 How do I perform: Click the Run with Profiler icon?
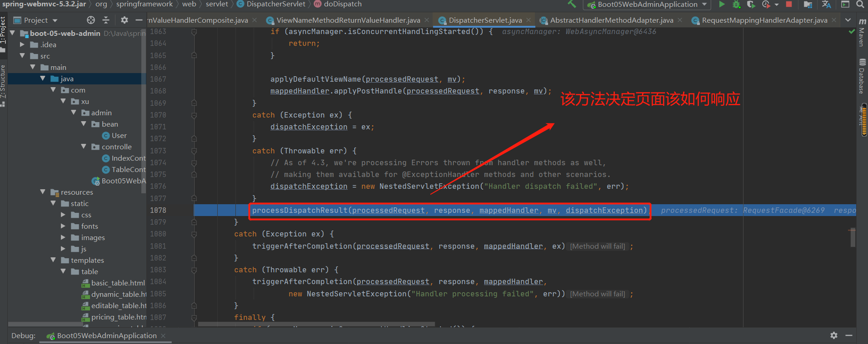click(766, 5)
